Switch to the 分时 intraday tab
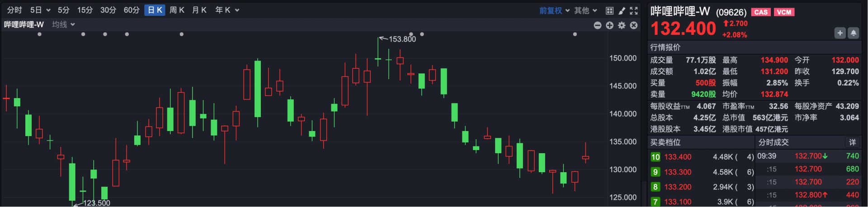This screenshot has width=868, height=207. point(14,10)
